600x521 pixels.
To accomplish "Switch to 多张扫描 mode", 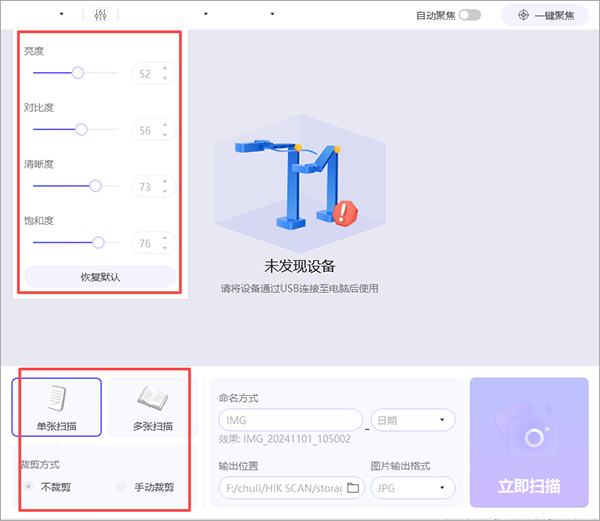I will pos(153,407).
